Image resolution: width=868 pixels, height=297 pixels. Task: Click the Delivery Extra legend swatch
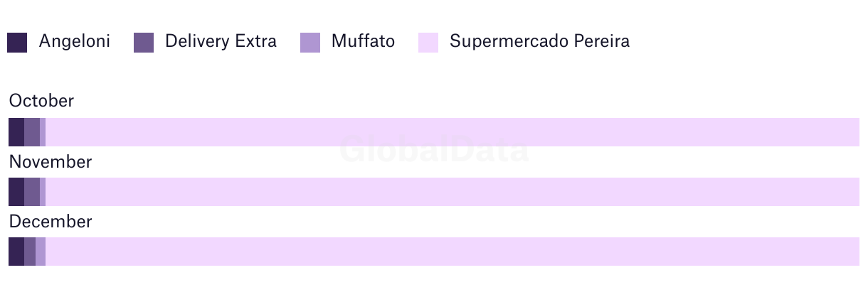coord(144,43)
